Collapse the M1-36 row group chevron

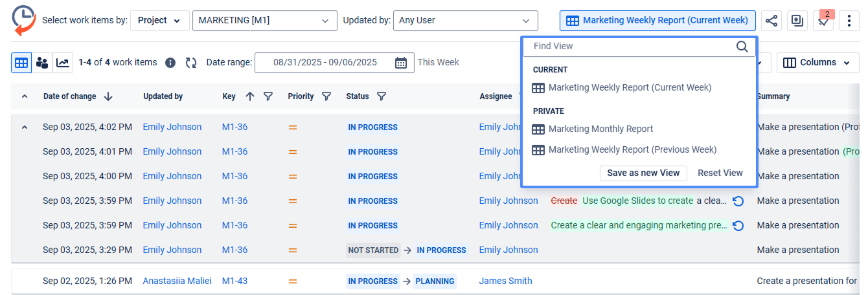(x=25, y=127)
